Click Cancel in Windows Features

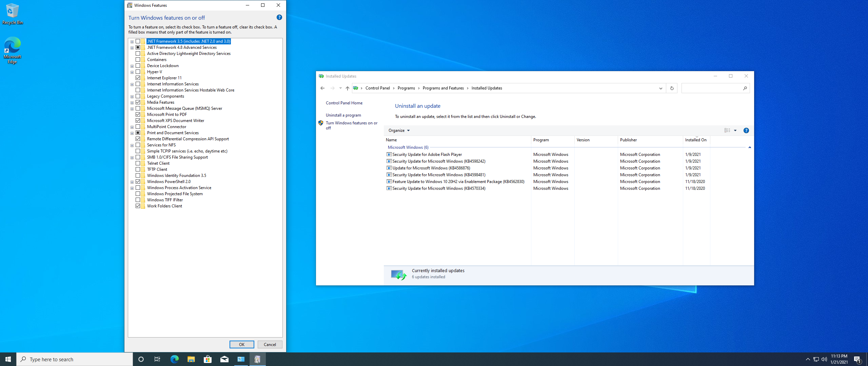pyautogui.click(x=270, y=345)
